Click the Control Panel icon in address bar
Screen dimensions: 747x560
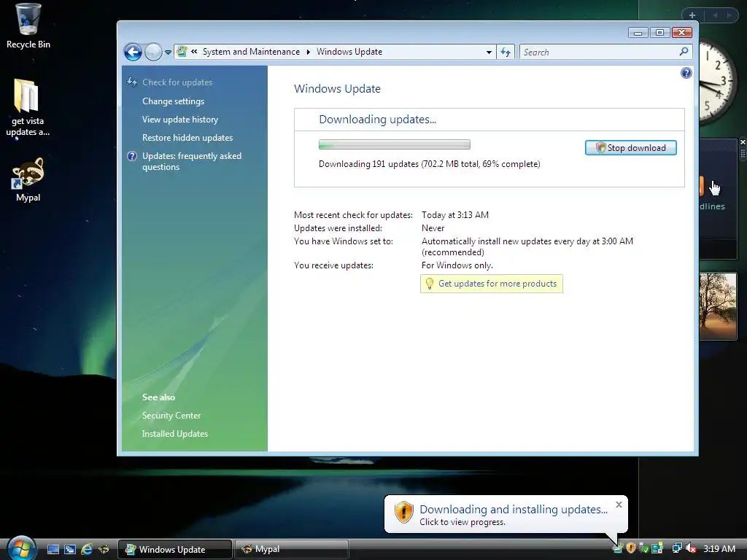pyautogui.click(x=182, y=52)
